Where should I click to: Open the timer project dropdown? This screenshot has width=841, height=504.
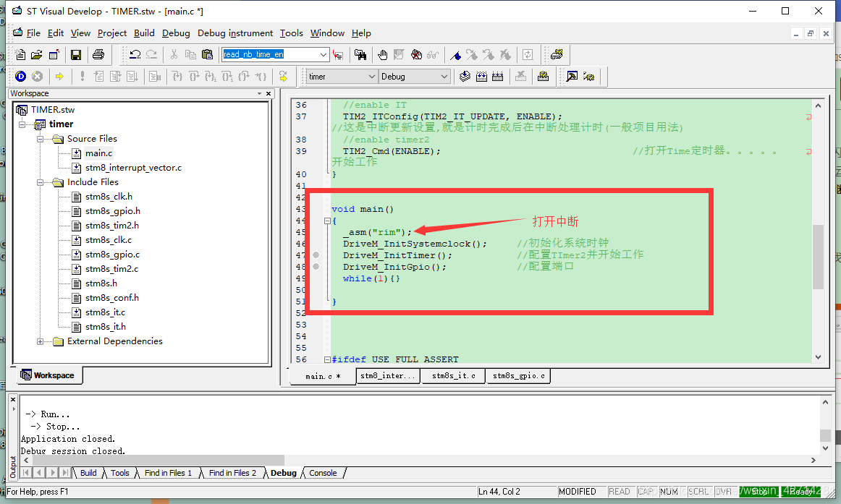coord(371,77)
